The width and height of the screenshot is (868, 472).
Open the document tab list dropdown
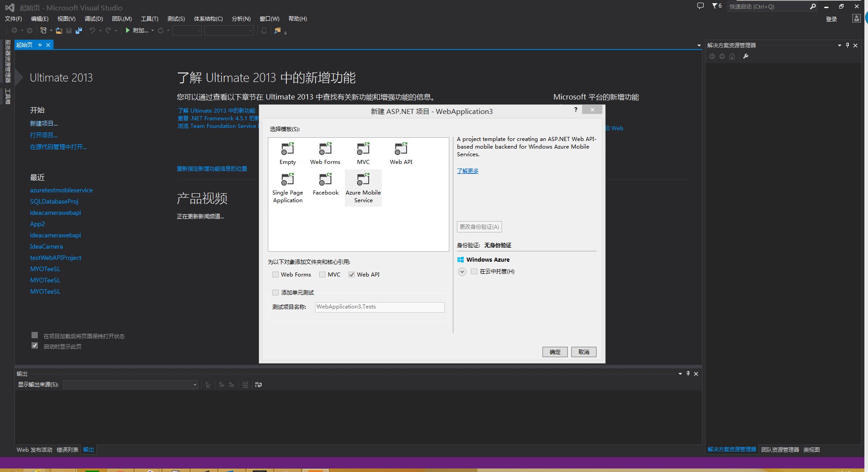pos(699,45)
